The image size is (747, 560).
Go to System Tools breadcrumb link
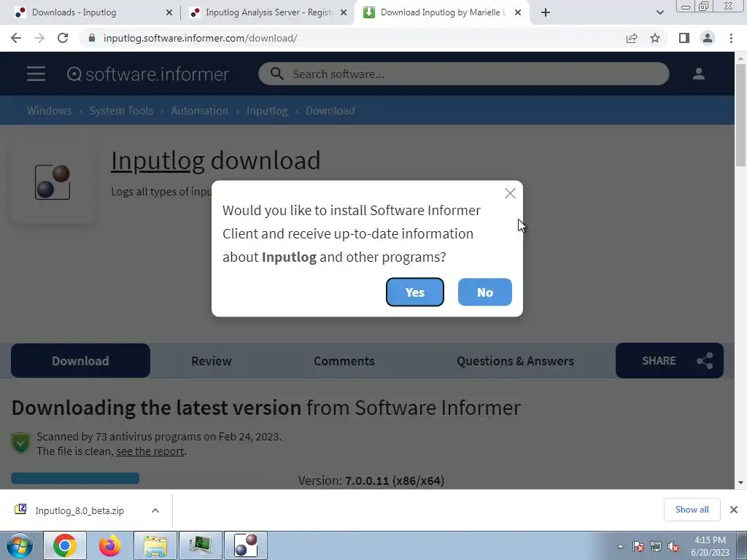coord(121,111)
